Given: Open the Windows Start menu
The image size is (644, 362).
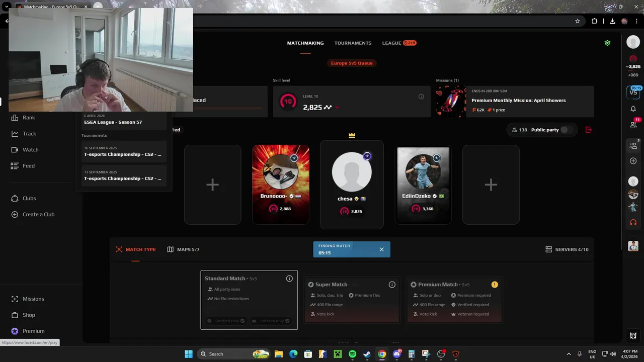Looking at the screenshot, I should point(188,354).
